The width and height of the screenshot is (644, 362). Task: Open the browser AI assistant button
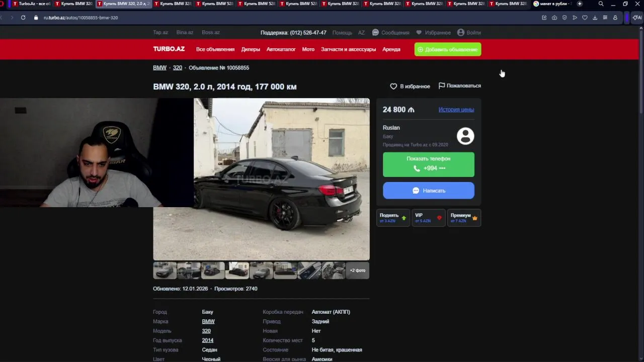(637, 18)
